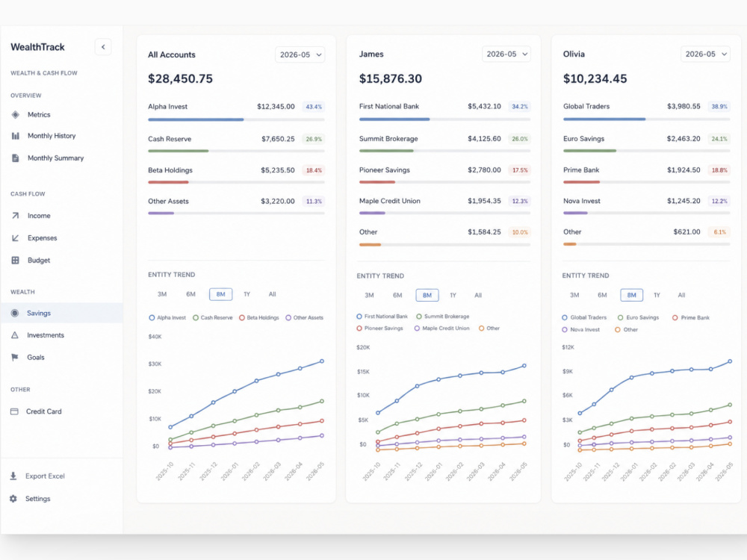The image size is (747, 560).
Task: Toggle First National Bank legend series
Action: coord(382,316)
